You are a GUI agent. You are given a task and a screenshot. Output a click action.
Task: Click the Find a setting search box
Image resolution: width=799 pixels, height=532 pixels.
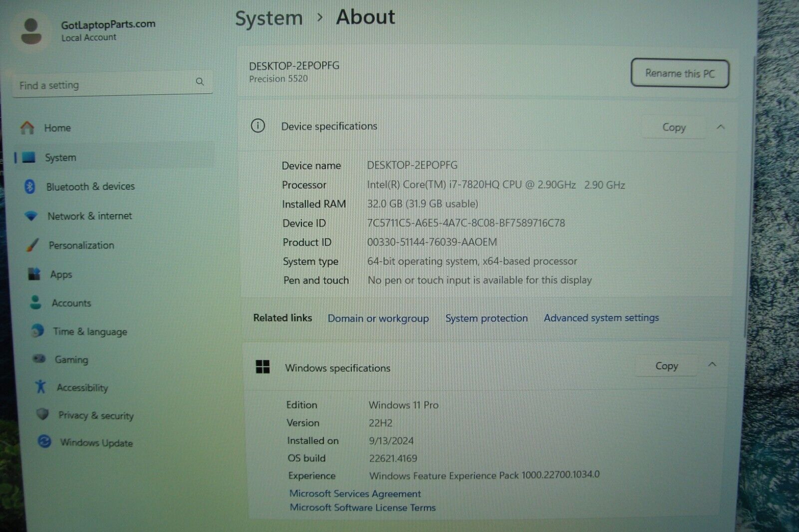click(112, 83)
